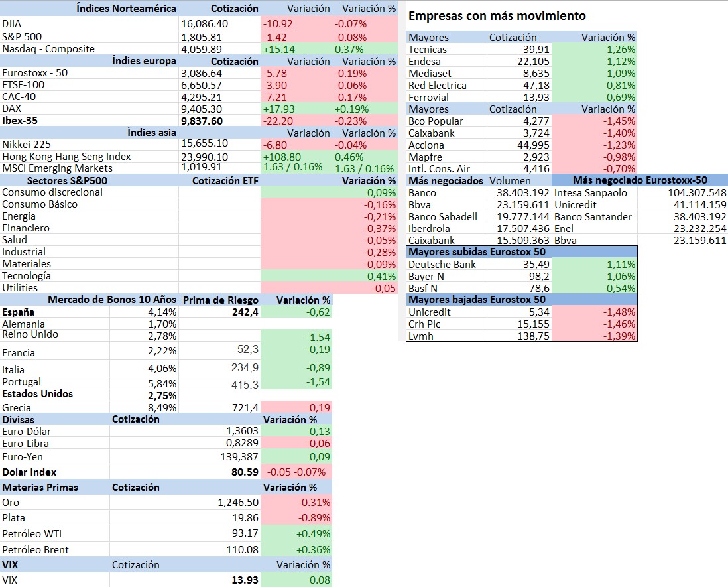The height and width of the screenshot is (587, 728).
Task: Select the "Tecnicas" company cell
Action: pos(428,50)
